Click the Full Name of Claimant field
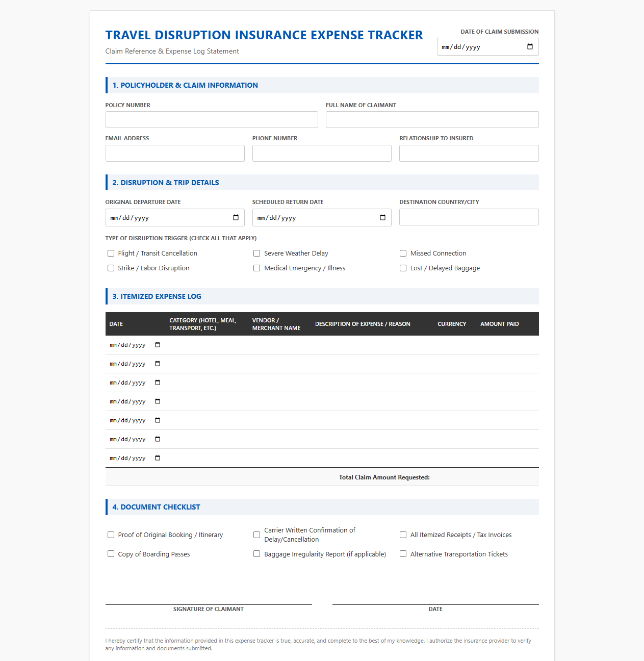The width and height of the screenshot is (644, 661). [432, 120]
